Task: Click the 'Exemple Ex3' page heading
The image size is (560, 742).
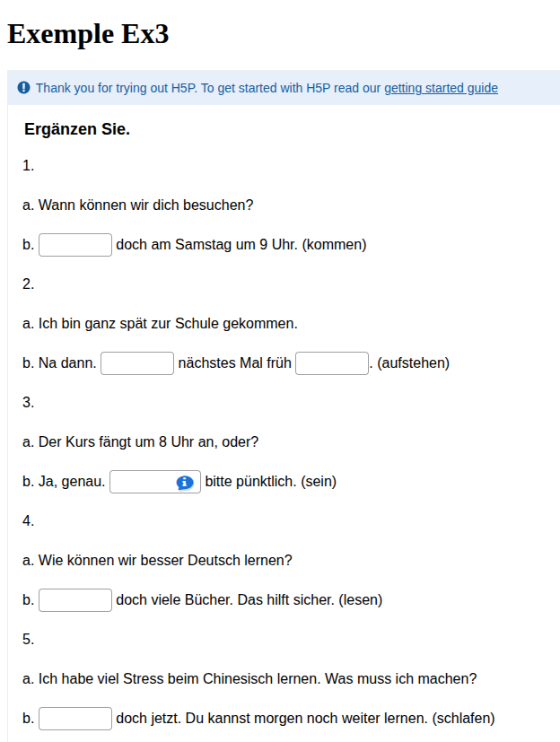Action: (x=88, y=34)
